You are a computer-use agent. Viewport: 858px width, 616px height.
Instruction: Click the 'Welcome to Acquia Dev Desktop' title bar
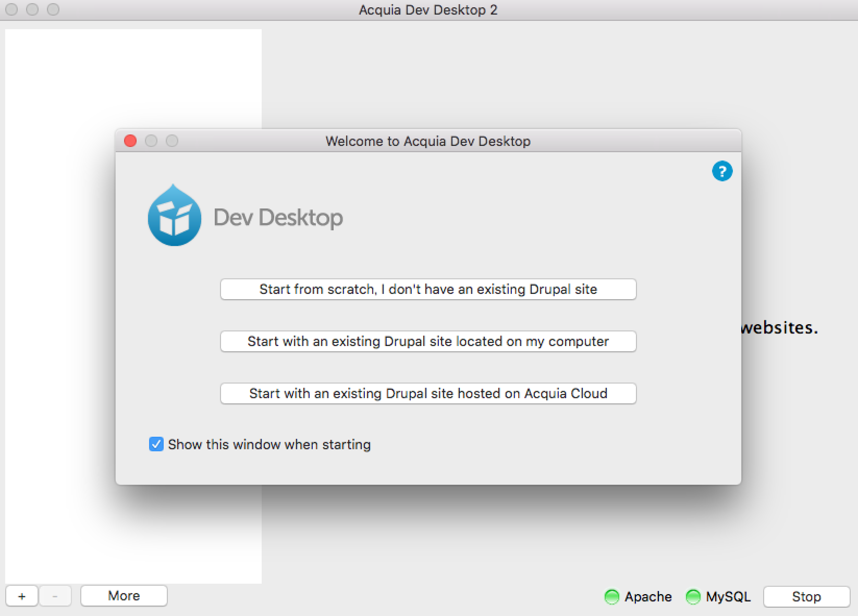click(x=427, y=141)
